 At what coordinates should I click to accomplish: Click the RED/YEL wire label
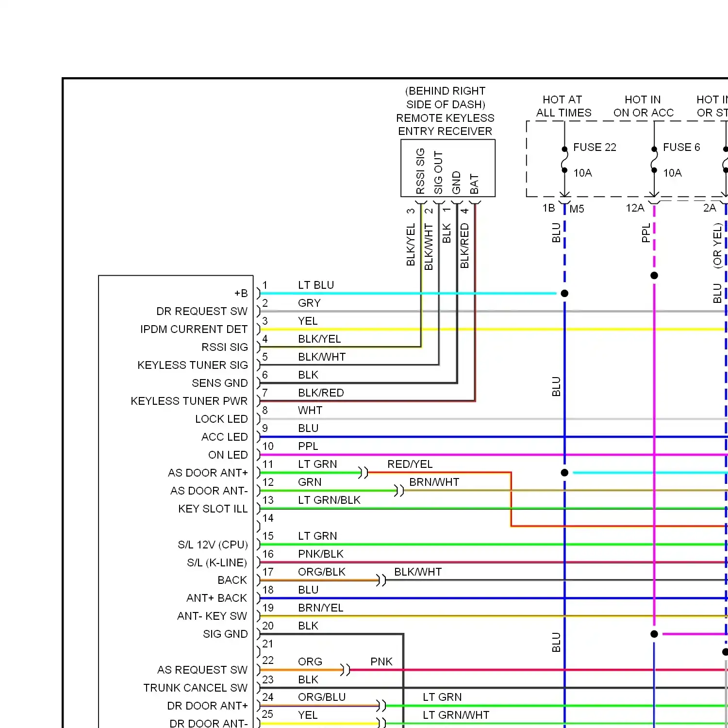pos(410,464)
